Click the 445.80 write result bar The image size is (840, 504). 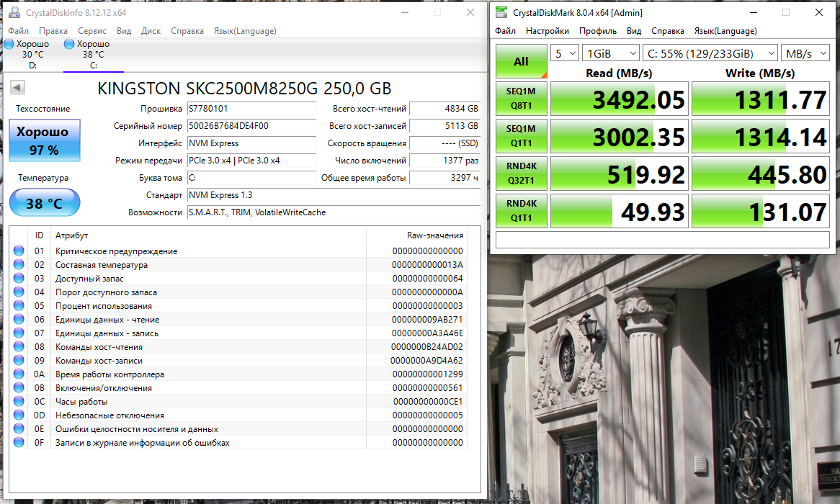pyautogui.click(x=761, y=174)
